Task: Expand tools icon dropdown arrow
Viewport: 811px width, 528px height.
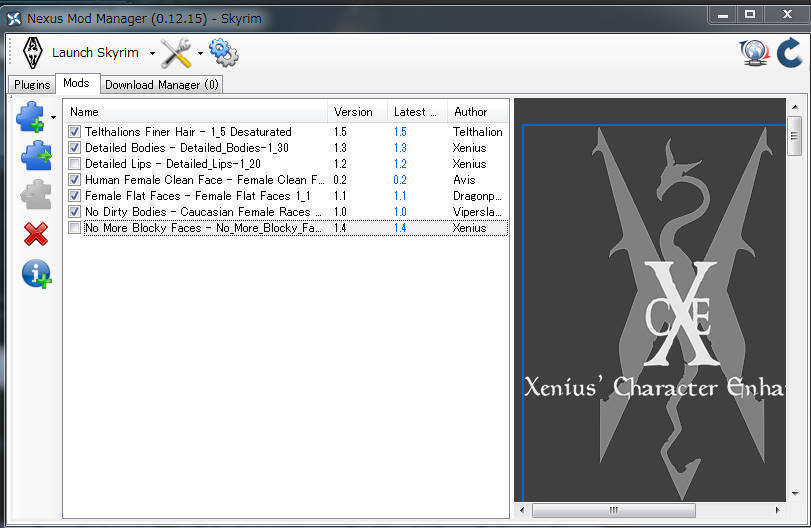Action: 200,53
